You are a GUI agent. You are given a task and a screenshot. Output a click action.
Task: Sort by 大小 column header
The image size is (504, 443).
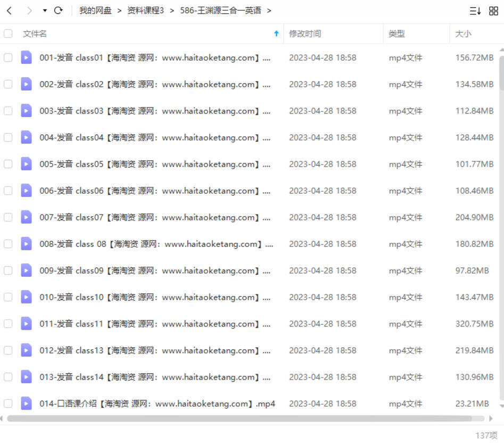pos(463,34)
